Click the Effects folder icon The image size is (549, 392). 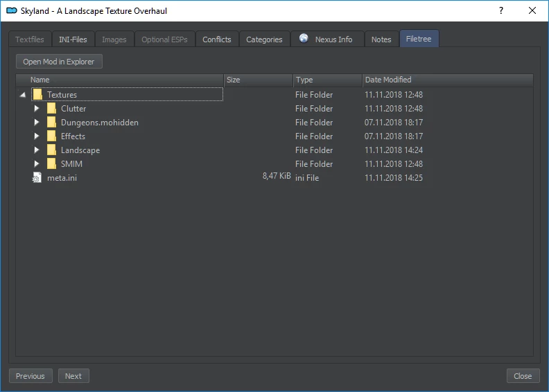51,136
